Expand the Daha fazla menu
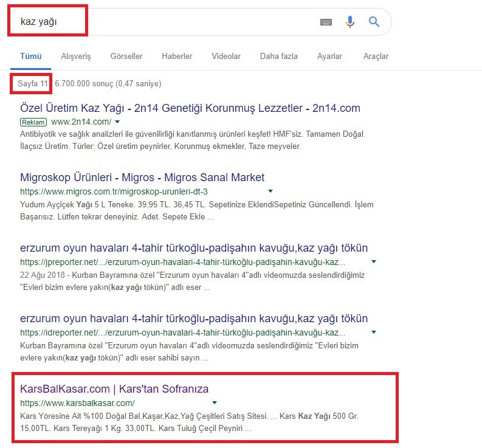The width and height of the screenshot is (482, 448). point(278,57)
